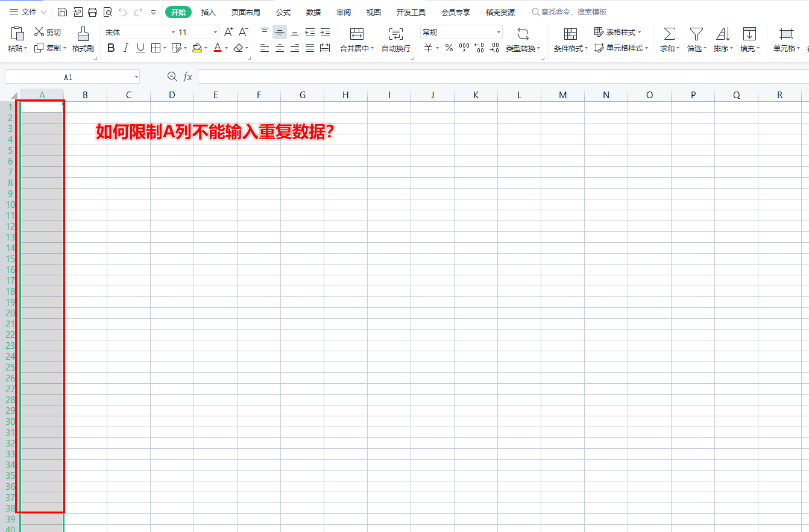Expand the Name Box A1 dropdown
This screenshot has width=809, height=532.
point(137,77)
